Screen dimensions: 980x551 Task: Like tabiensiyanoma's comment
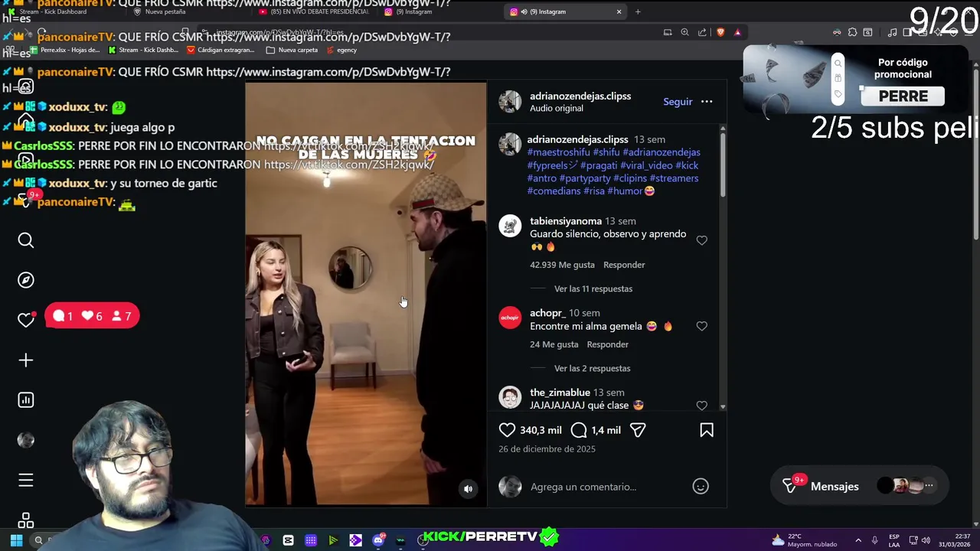(x=701, y=240)
